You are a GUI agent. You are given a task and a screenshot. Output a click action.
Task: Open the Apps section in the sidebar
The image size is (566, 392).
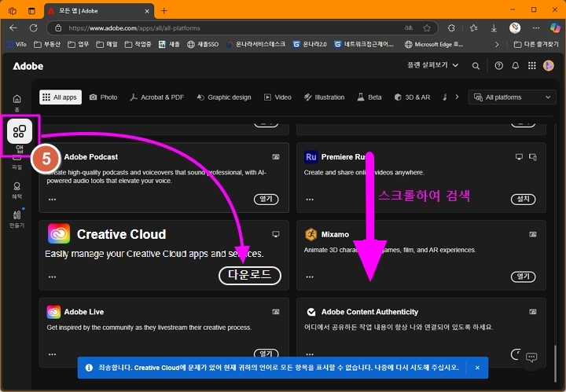click(20, 131)
